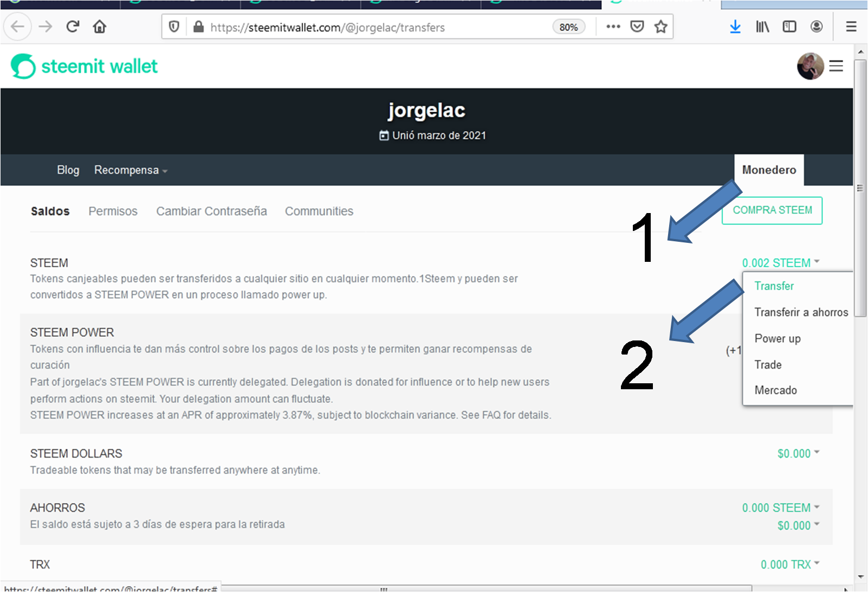
Task: Open the Library bookshelf icon
Action: (x=762, y=27)
